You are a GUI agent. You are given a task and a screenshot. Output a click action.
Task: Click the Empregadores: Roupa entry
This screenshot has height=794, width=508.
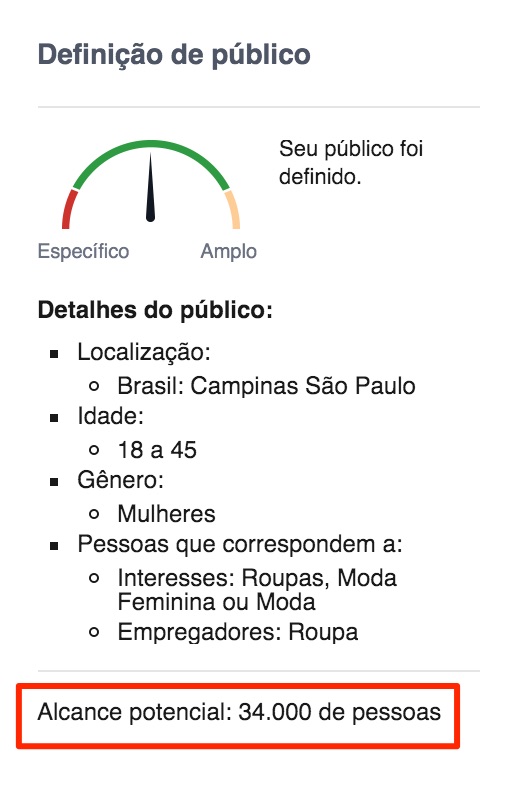[x=238, y=632]
